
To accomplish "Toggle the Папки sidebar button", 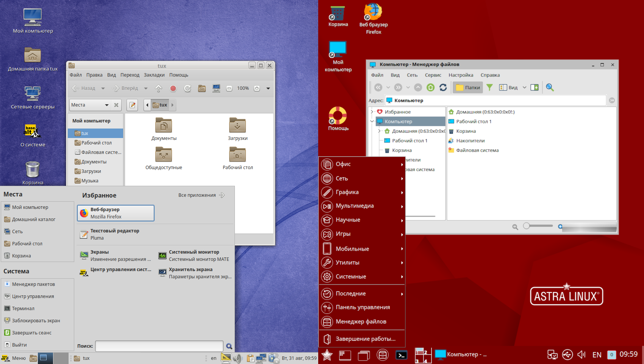I will tap(467, 87).
